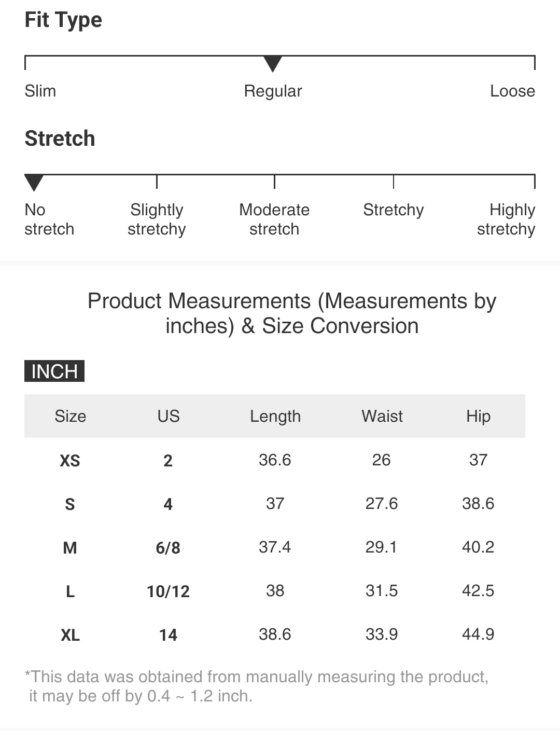Screen dimensions: 560x731
Task: Click the Stretch triangle marker at No stretch
Action: pos(34,183)
